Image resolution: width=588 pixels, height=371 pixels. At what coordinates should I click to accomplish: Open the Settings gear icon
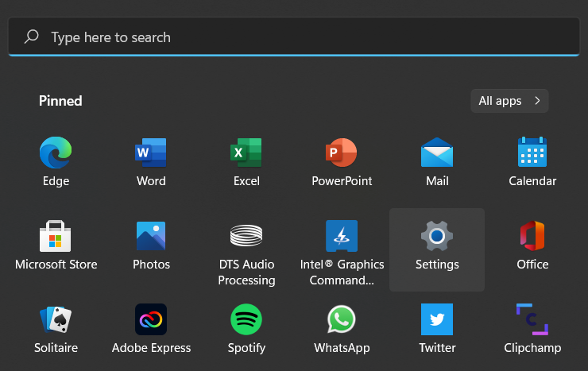pos(437,237)
